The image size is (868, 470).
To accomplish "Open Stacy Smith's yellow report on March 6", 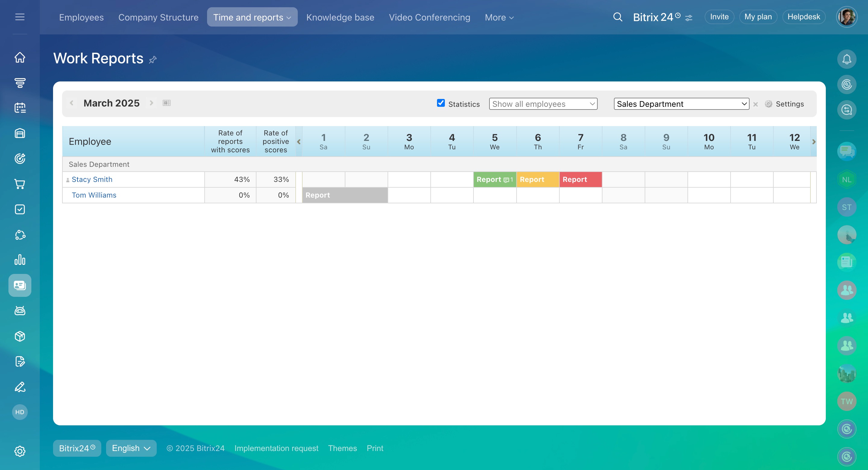I will [x=538, y=179].
